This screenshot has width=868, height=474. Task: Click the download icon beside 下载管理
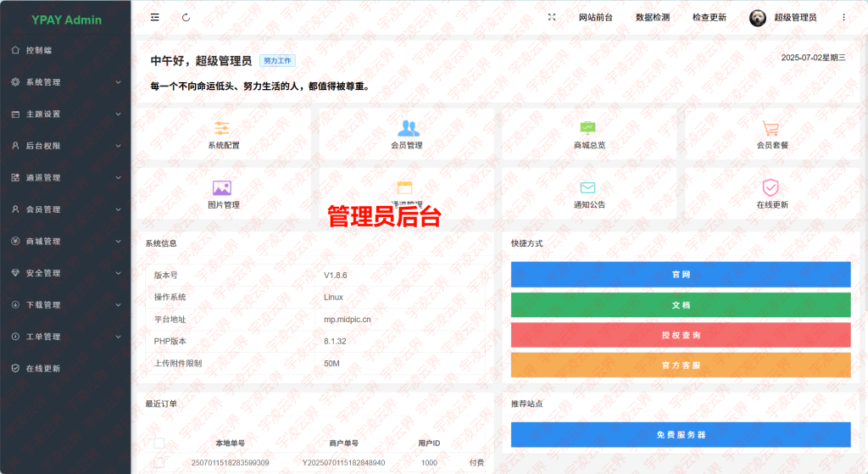[15, 305]
